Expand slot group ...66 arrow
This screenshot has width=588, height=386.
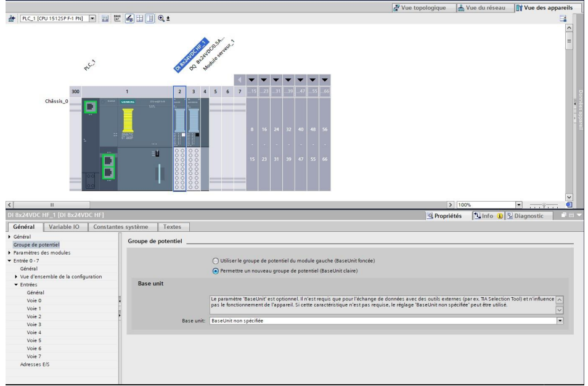[x=325, y=80]
